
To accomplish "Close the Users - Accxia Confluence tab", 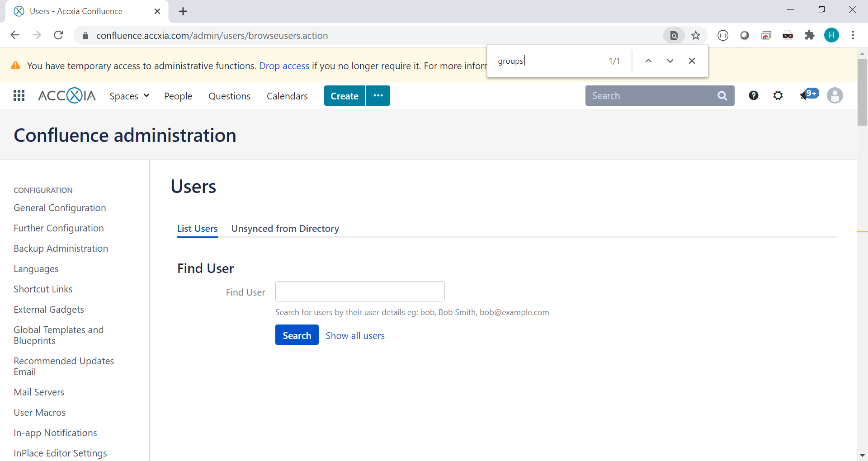I will click(x=157, y=11).
